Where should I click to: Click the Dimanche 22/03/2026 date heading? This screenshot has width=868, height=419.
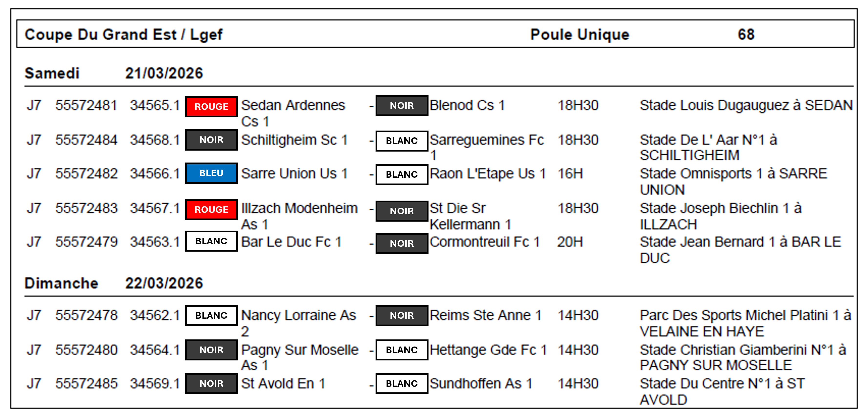[x=113, y=283]
